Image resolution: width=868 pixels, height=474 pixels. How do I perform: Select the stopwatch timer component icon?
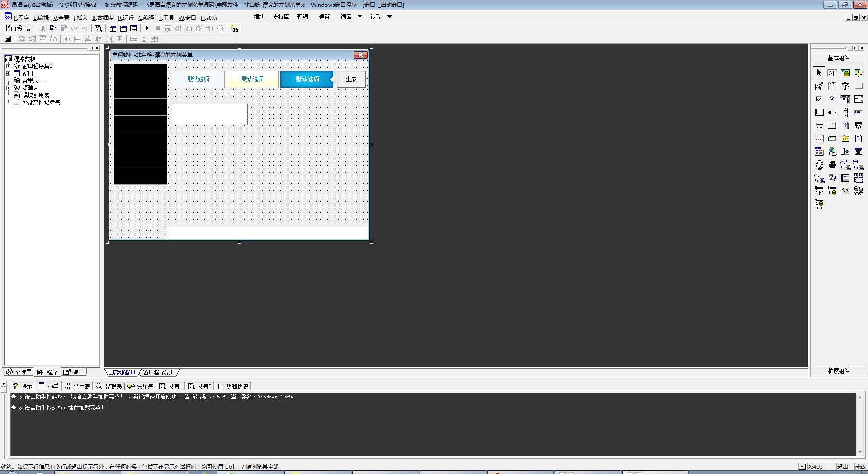coord(819,165)
